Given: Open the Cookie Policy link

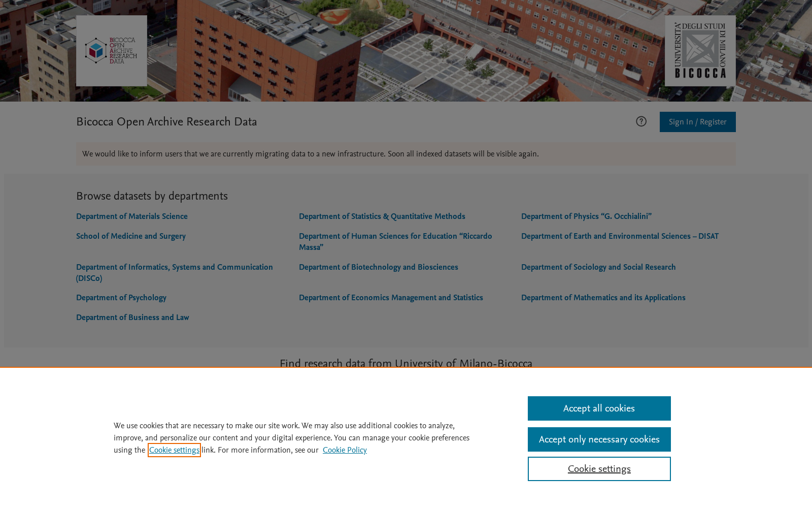Looking at the screenshot, I should (x=345, y=450).
